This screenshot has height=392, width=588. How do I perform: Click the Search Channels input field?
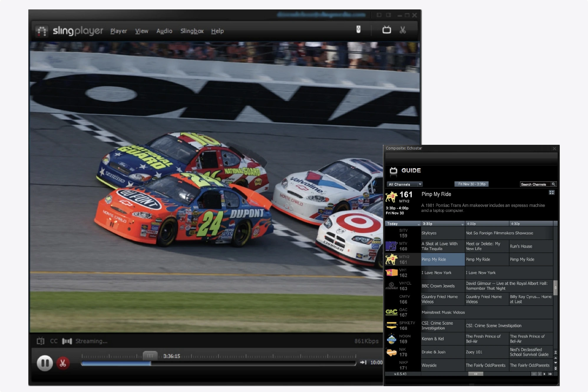pos(535,184)
